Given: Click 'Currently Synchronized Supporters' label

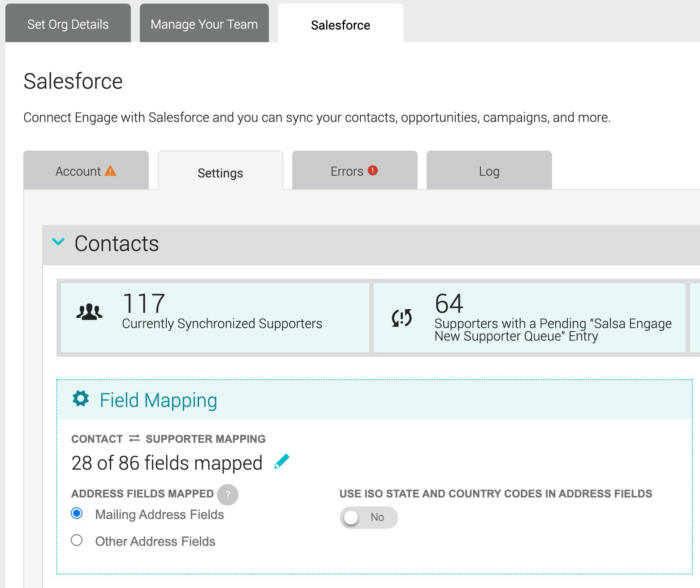Looking at the screenshot, I should tap(222, 324).
